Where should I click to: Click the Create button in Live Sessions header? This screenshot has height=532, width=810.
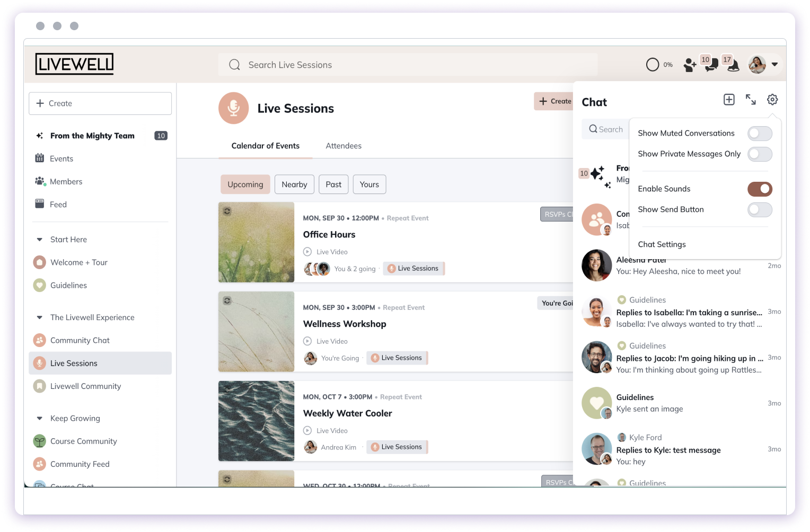[554, 101]
